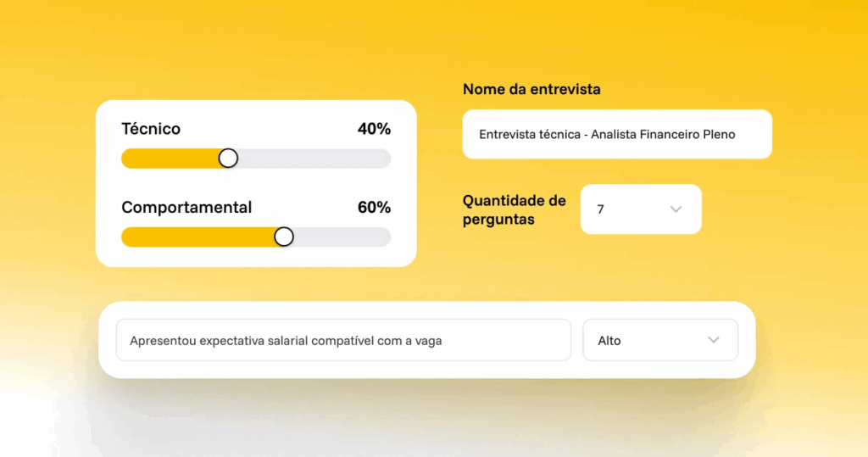This screenshot has width=868, height=457.
Task: Open the Alto priority dropdown
Action: point(659,340)
